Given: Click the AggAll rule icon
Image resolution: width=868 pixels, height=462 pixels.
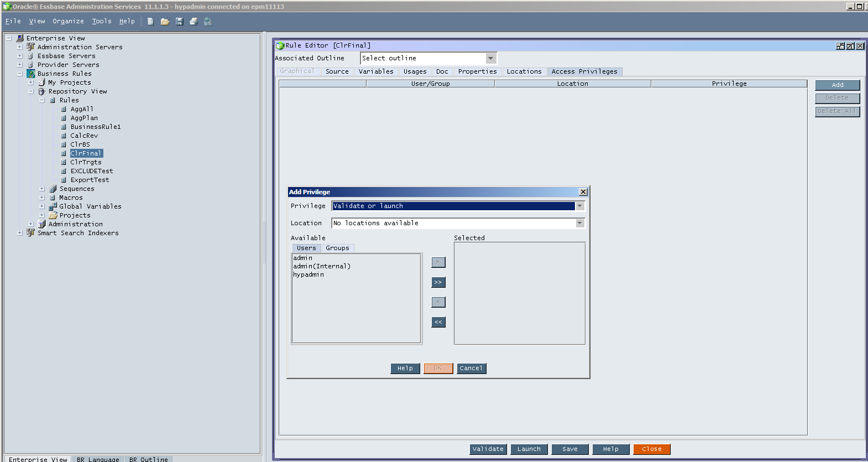Looking at the screenshot, I should (64, 109).
